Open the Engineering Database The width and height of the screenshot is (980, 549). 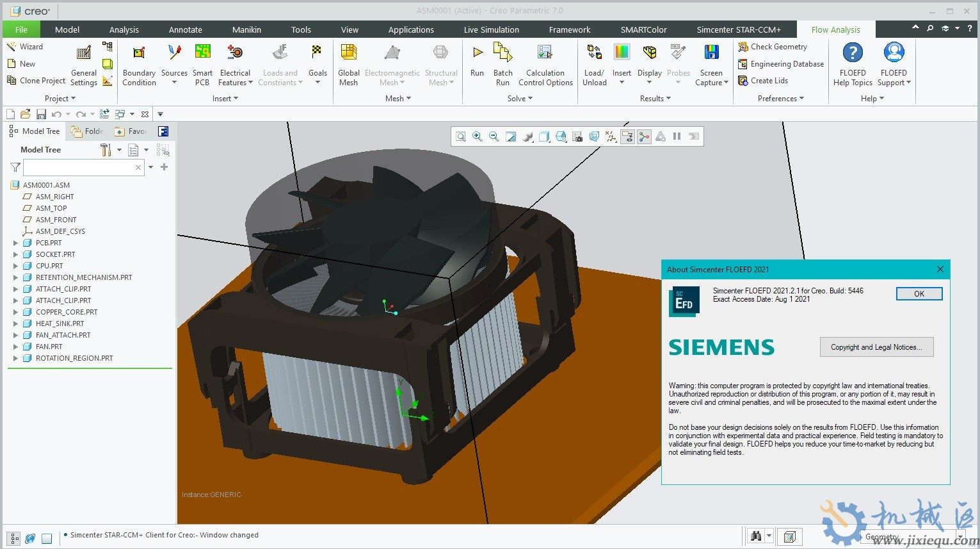[x=780, y=63]
